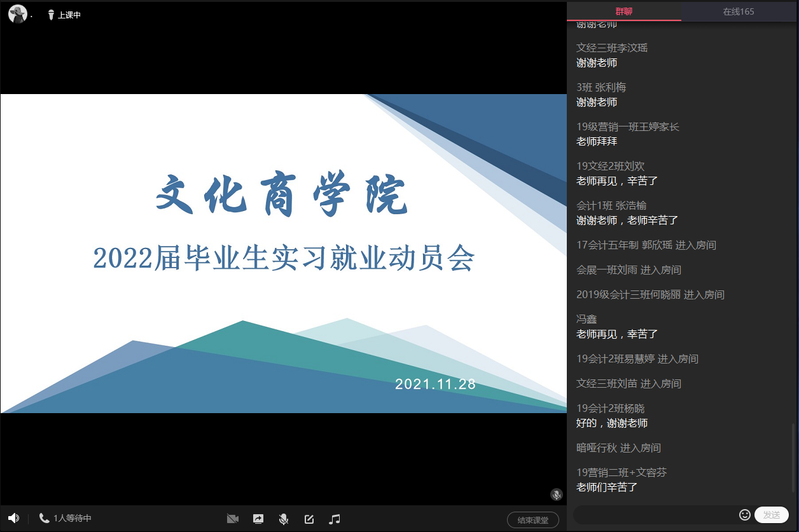Click the username 冯鑫 in chat
Screen dimensions: 799x532
pos(587,319)
